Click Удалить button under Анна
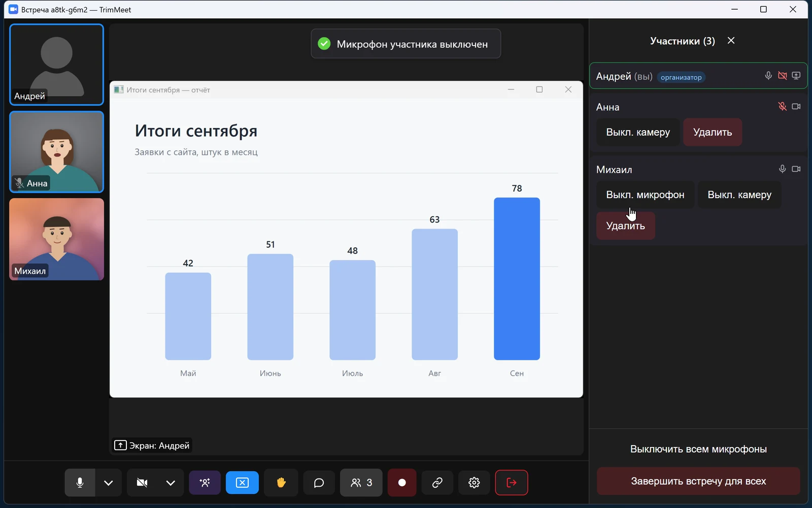Screen dimensions: 812x508 [713, 132]
